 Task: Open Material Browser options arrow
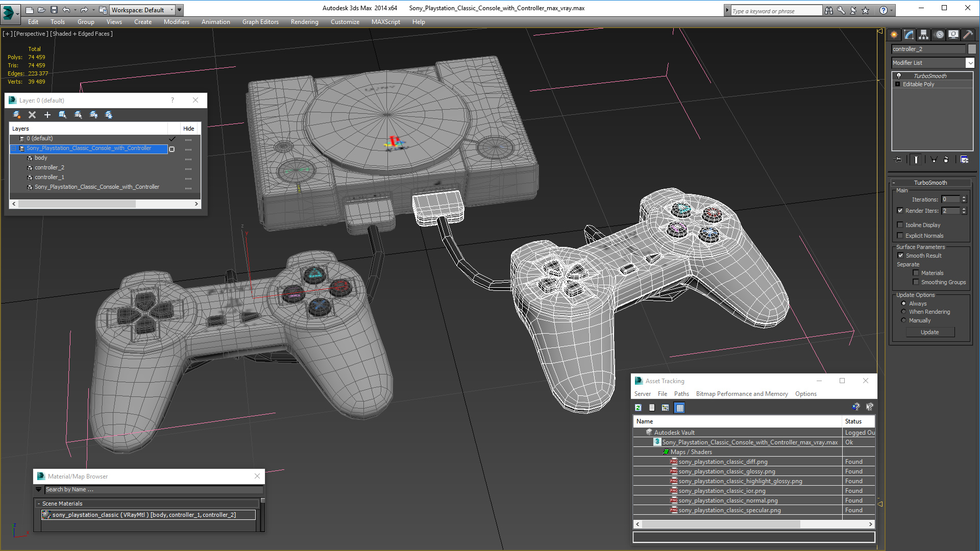(38, 489)
